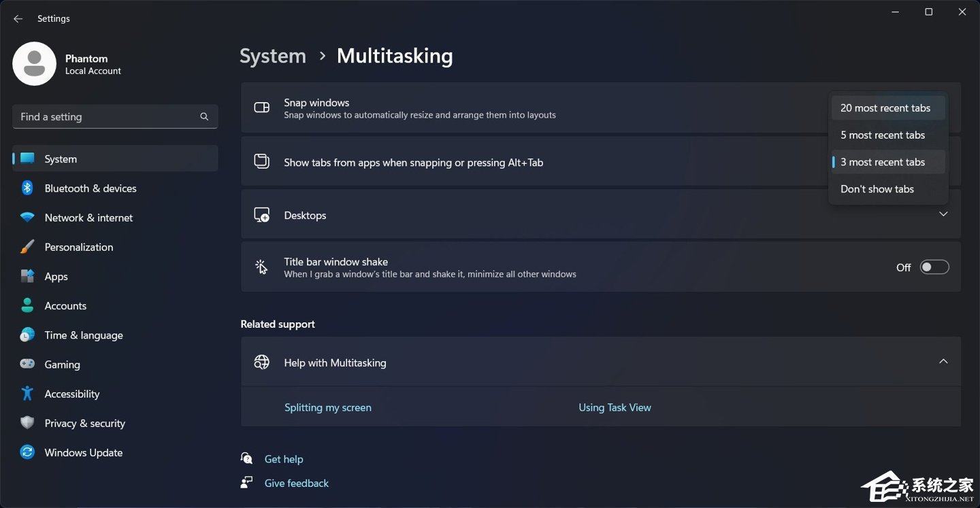This screenshot has height=508, width=980.
Task: Expand the Snap windows row
Action: tap(544, 108)
